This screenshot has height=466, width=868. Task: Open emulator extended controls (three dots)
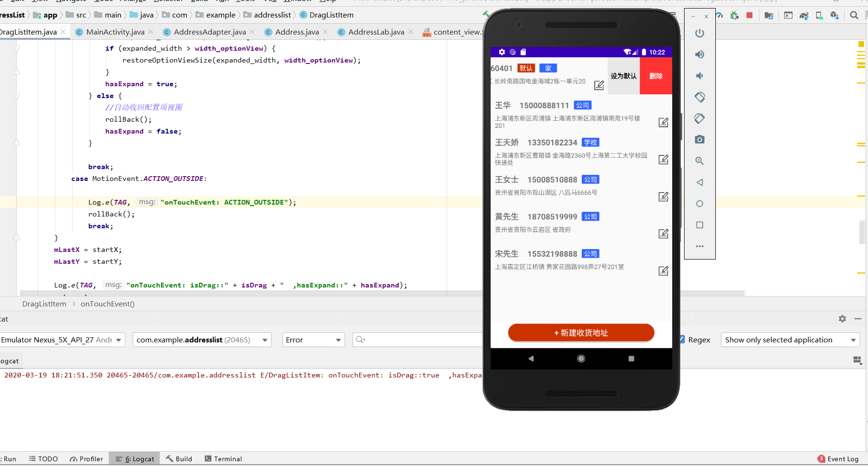pos(700,246)
